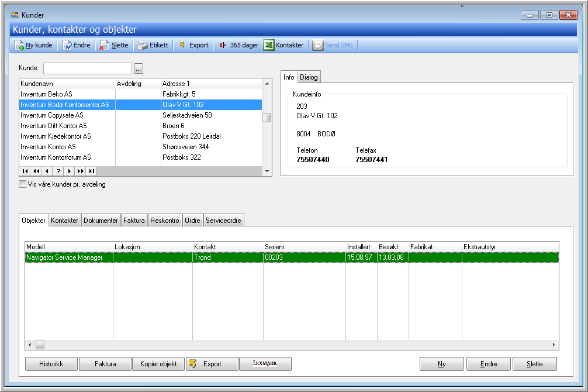Click the Endre icon in top toolbar
This screenshot has height=392, width=588.
click(x=67, y=46)
